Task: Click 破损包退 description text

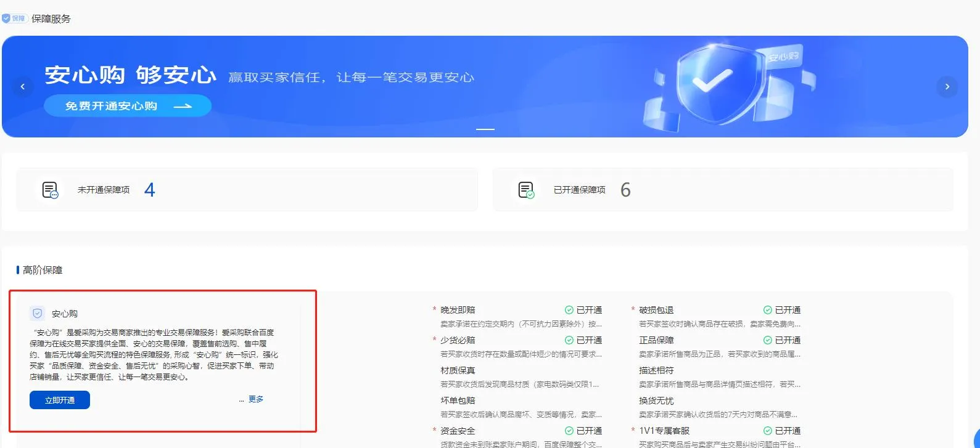Action: click(720, 324)
